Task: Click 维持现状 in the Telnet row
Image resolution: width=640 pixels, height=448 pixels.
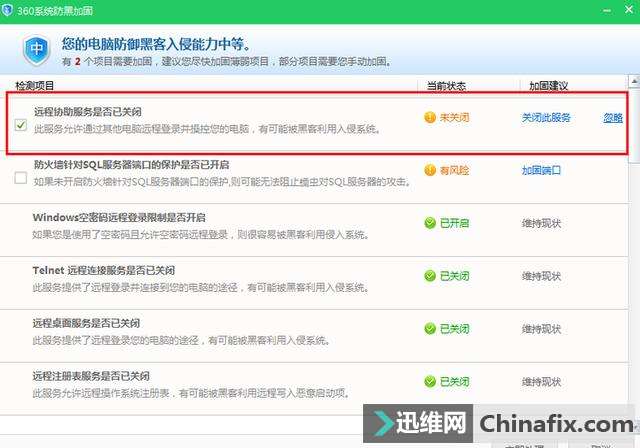Action: click(x=541, y=276)
